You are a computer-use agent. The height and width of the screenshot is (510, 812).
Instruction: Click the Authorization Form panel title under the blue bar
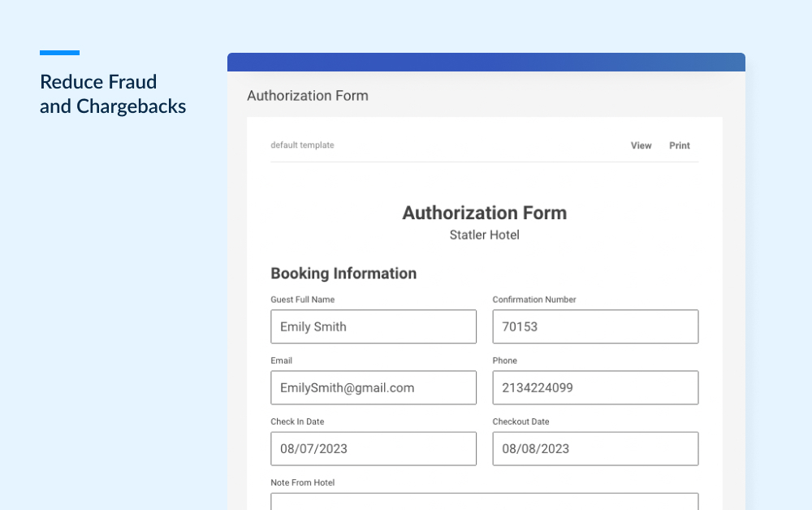tap(308, 96)
